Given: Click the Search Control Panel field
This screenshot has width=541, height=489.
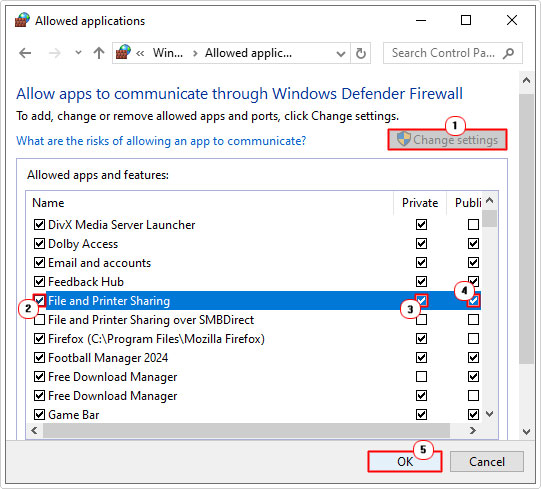Looking at the screenshot, I should click(453, 53).
